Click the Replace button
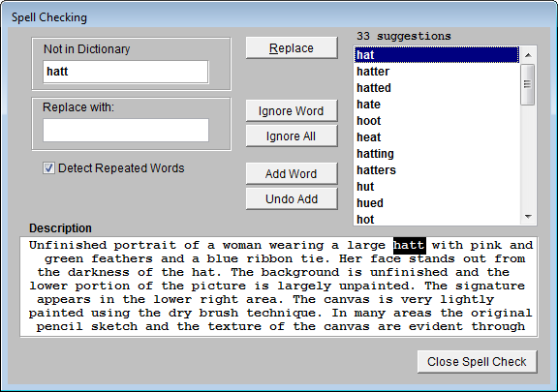Viewport: 558px width, 392px height. pyautogui.click(x=292, y=48)
